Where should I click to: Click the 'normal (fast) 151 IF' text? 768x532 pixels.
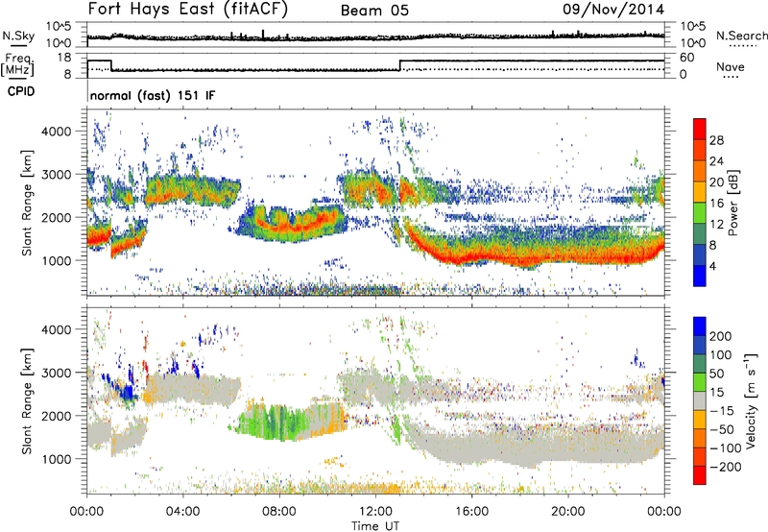(153, 95)
